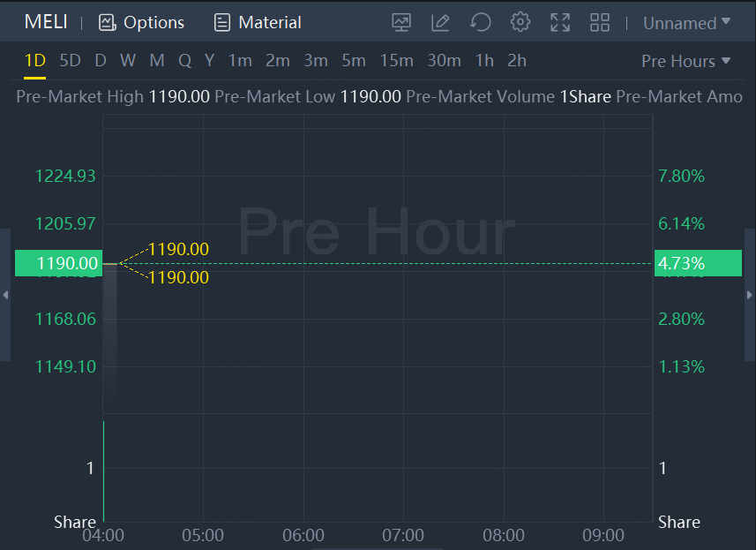Image resolution: width=756 pixels, height=550 pixels.
Task: Click the refresh chart icon
Action: click(x=480, y=23)
